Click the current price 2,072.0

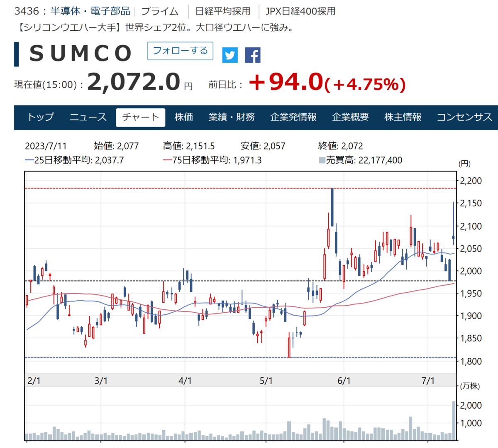coord(134,81)
